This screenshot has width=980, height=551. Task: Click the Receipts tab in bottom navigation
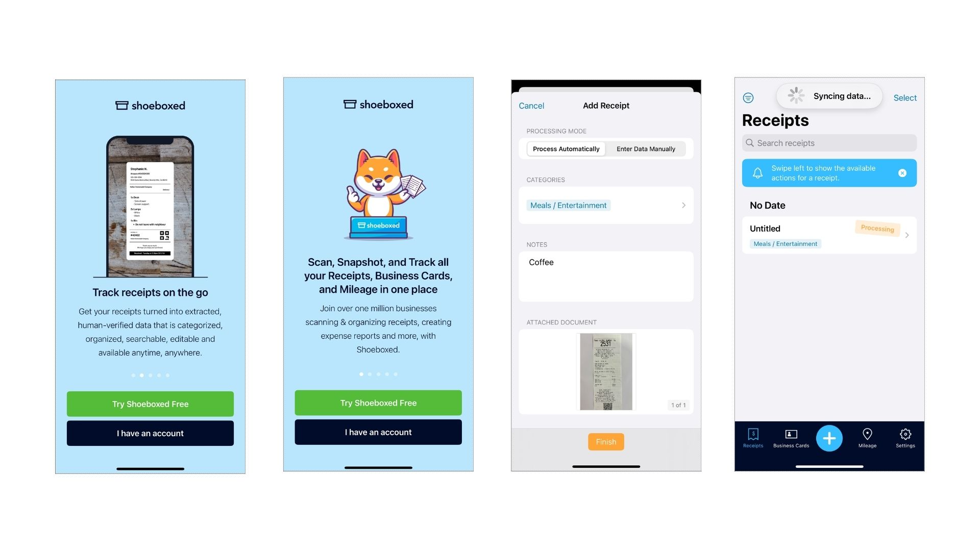click(x=754, y=438)
